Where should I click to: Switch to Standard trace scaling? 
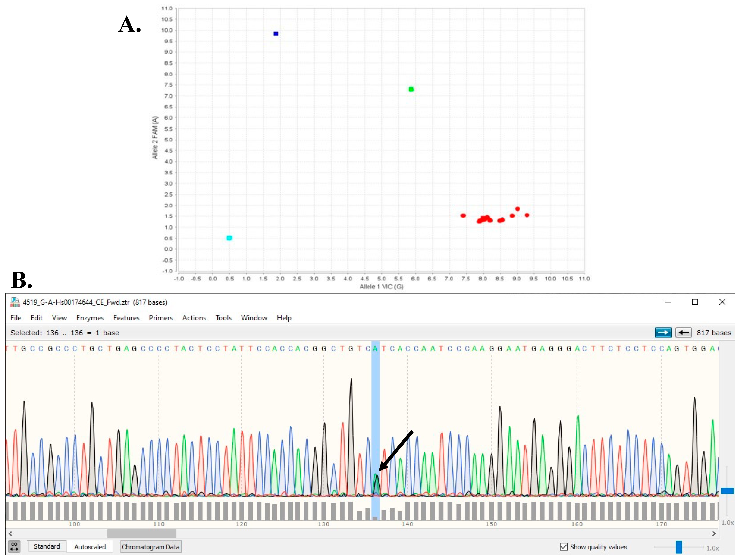[x=47, y=546]
